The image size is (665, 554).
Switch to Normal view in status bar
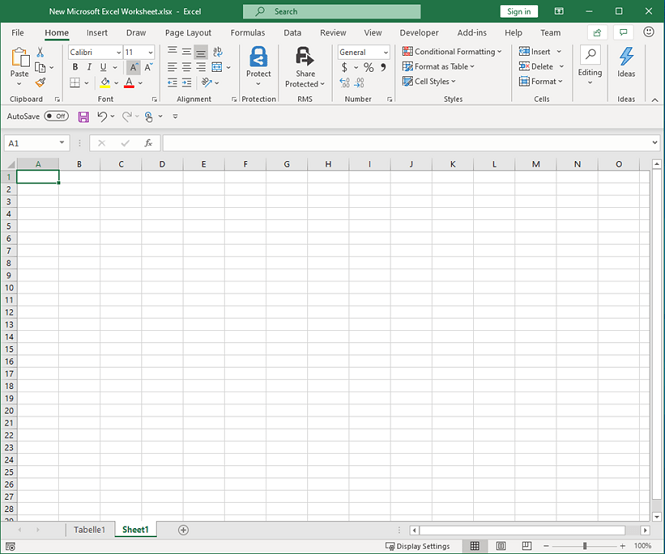point(475,546)
